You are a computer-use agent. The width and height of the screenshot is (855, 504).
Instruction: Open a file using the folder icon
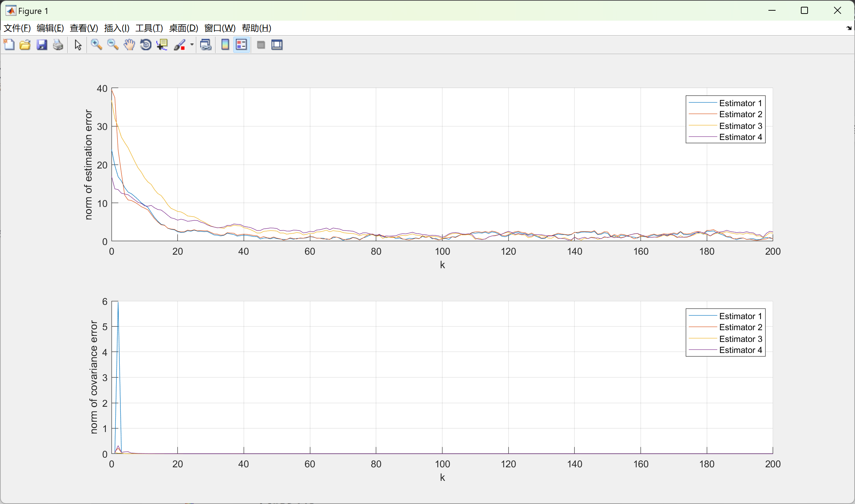(25, 45)
